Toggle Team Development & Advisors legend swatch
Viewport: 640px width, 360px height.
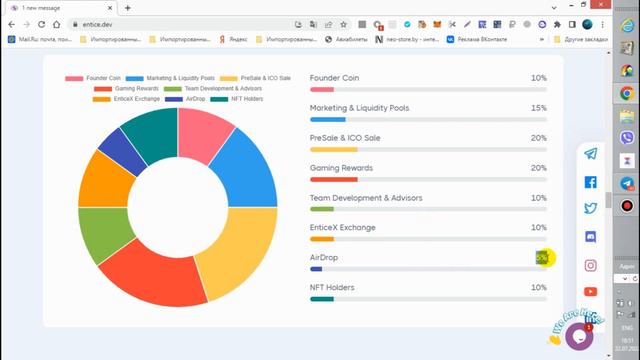pyautogui.click(x=173, y=89)
